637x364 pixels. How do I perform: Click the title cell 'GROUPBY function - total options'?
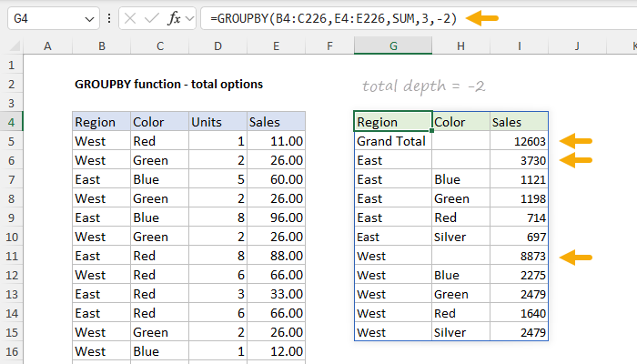pos(168,84)
